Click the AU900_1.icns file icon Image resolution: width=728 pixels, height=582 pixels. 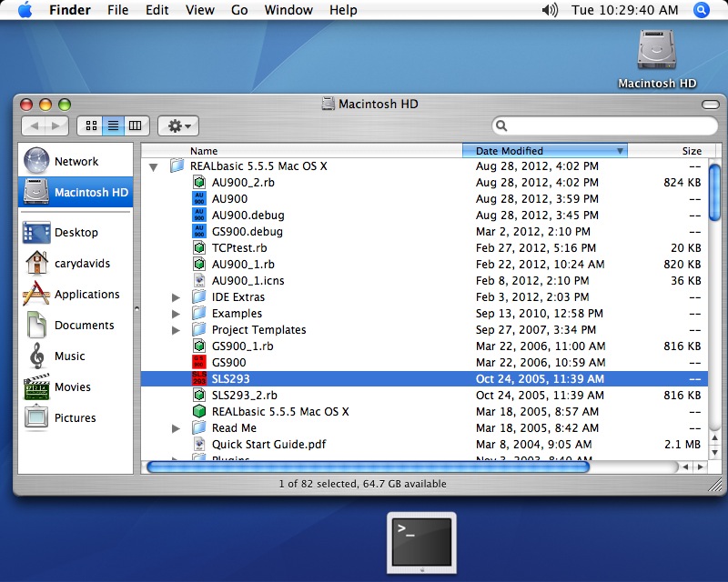click(199, 280)
